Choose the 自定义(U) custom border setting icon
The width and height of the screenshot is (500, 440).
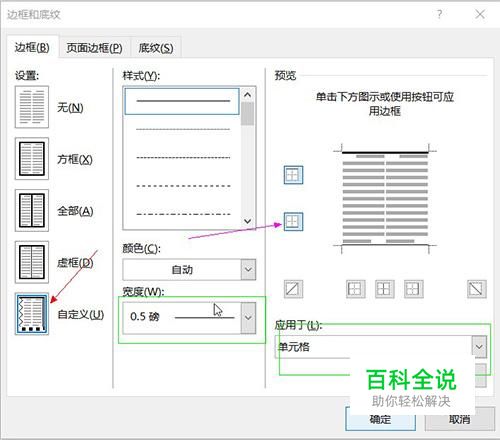pyautogui.click(x=32, y=314)
